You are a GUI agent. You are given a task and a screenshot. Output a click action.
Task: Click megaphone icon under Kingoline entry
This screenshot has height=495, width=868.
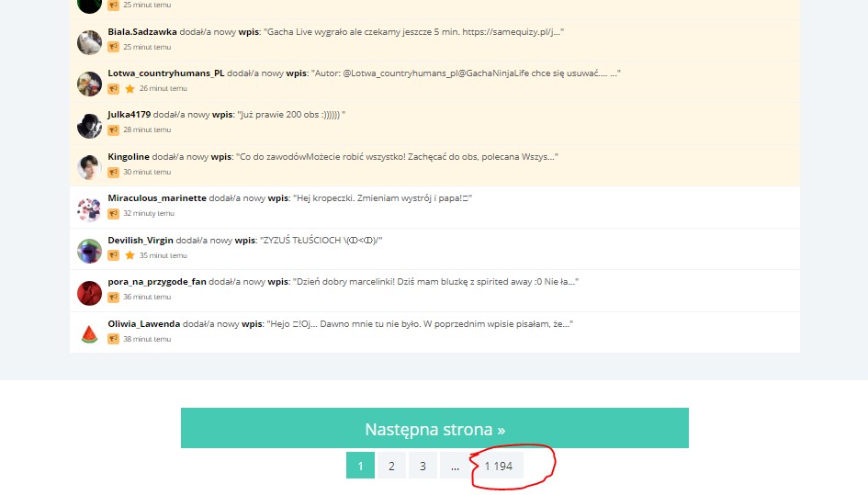point(114,172)
